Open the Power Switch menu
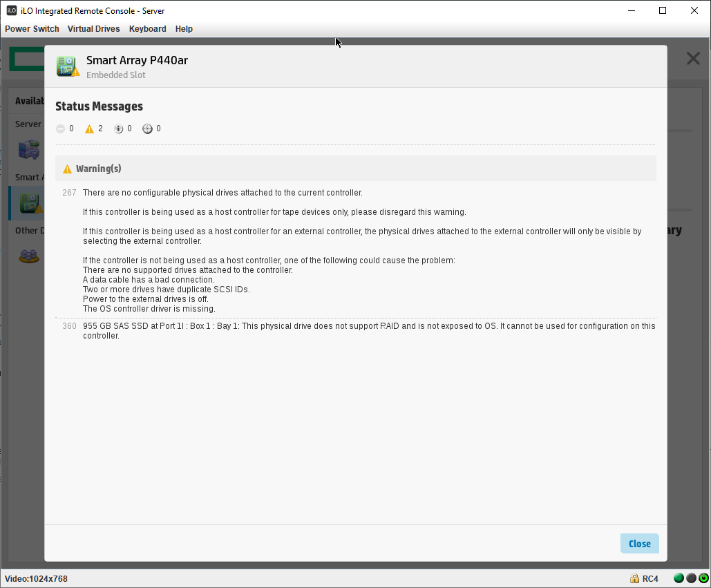Screen dimensions: 711x588 (32, 28)
